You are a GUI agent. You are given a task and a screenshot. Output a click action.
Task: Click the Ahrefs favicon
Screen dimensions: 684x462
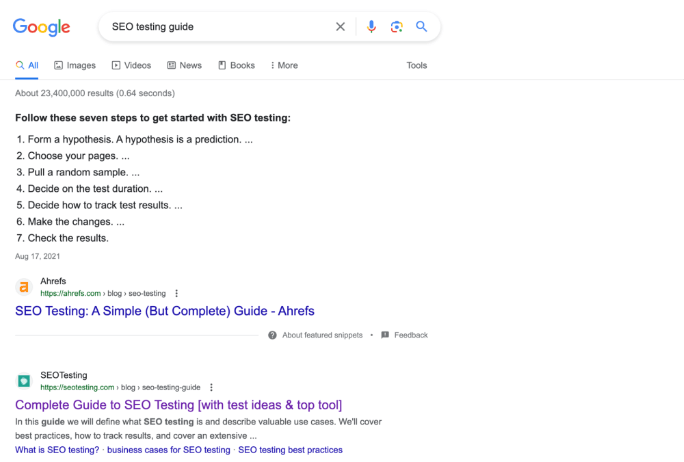(x=24, y=287)
